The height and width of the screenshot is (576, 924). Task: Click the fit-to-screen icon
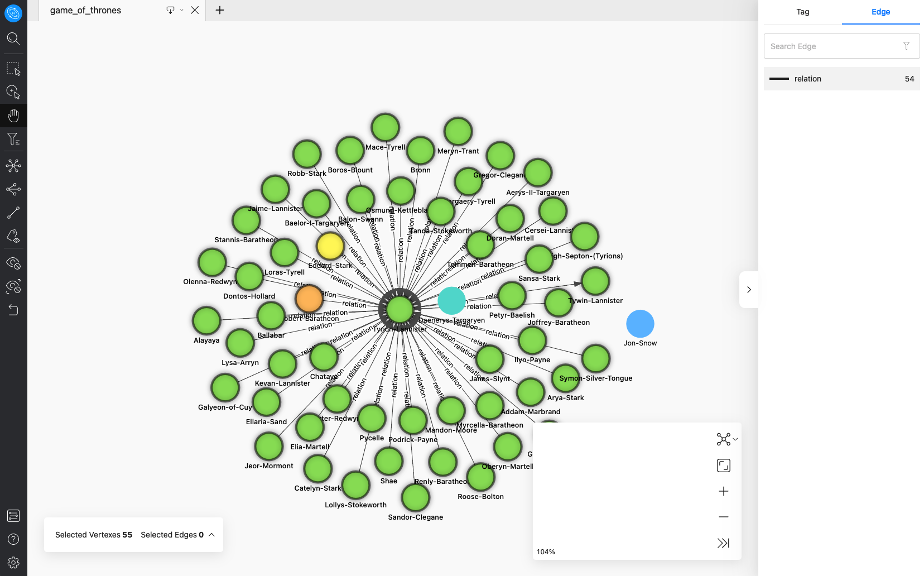[x=724, y=465]
